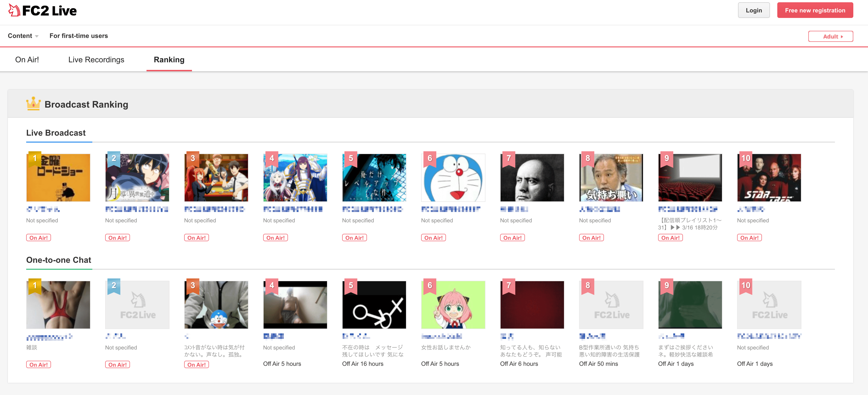Expand the Content dropdown menu
Image resolution: width=868 pixels, height=395 pixels.
23,36
